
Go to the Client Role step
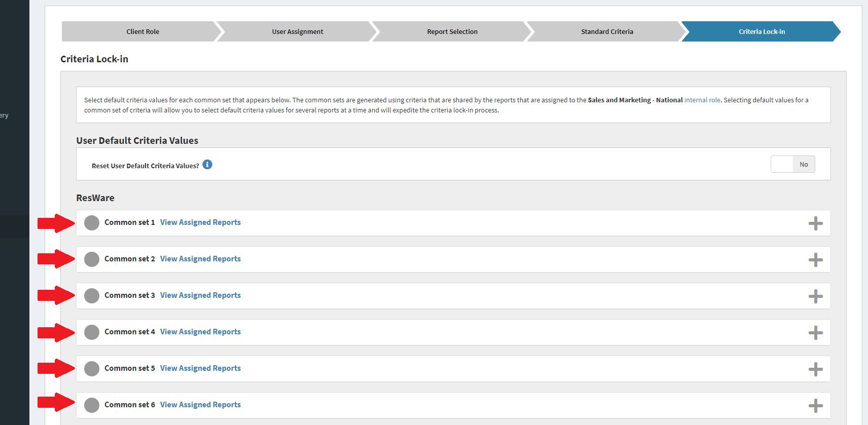pyautogui.click(x=142, y=31)
